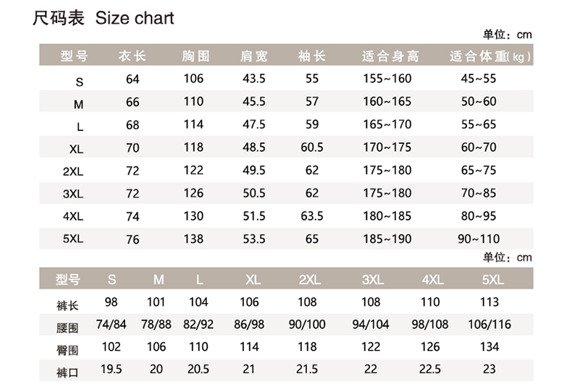Viewport: 572px width, 392px height.
Task: Click the 尺码表 Size chart title
Action: 104,19
